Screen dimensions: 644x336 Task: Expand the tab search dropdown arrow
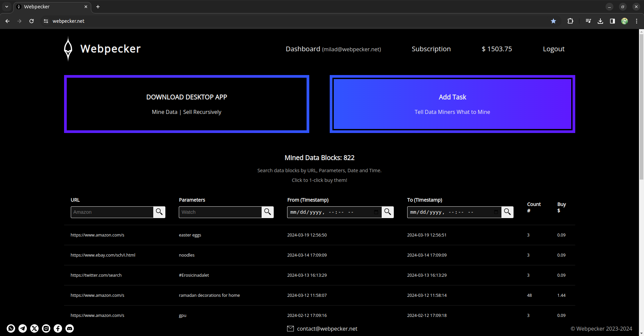(x=7, y=7)
